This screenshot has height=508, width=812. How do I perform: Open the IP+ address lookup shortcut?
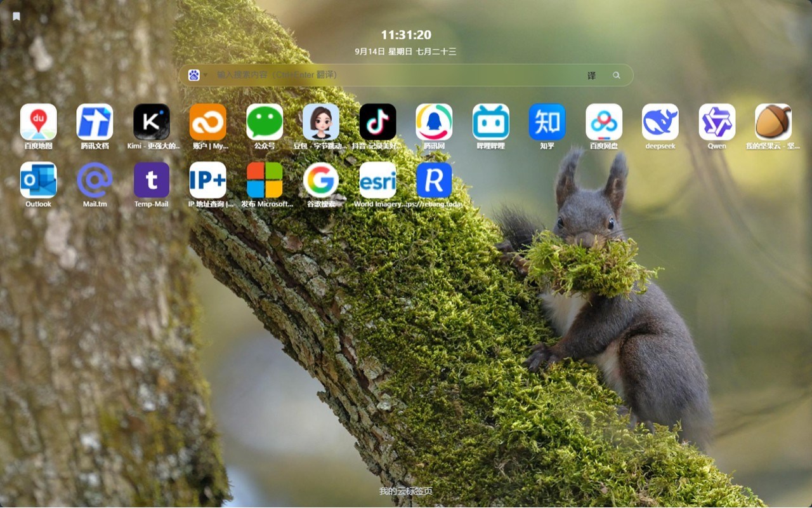(208, 180)
